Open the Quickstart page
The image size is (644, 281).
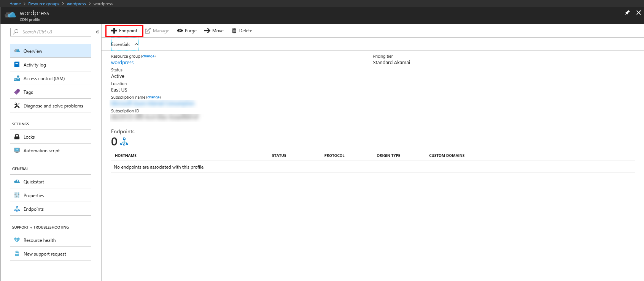click(x=51, y=182)
